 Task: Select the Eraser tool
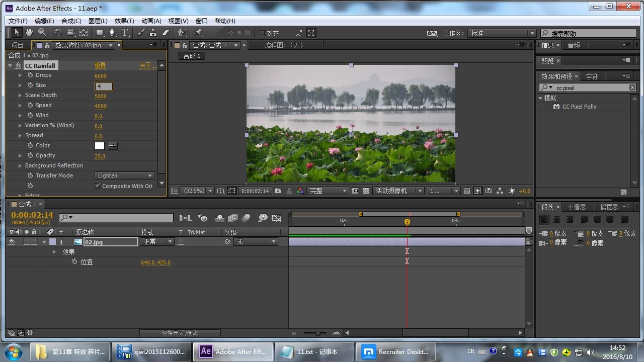(166, 33)
